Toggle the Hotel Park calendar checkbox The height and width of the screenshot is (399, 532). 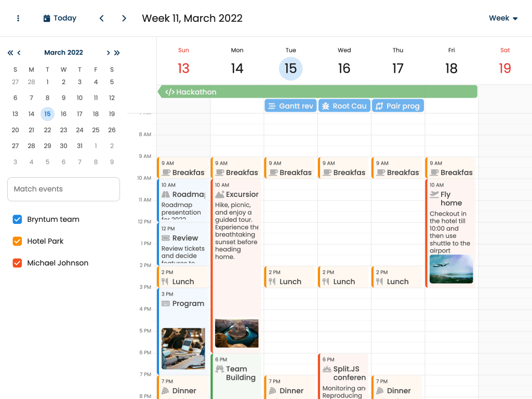point(17,241)
